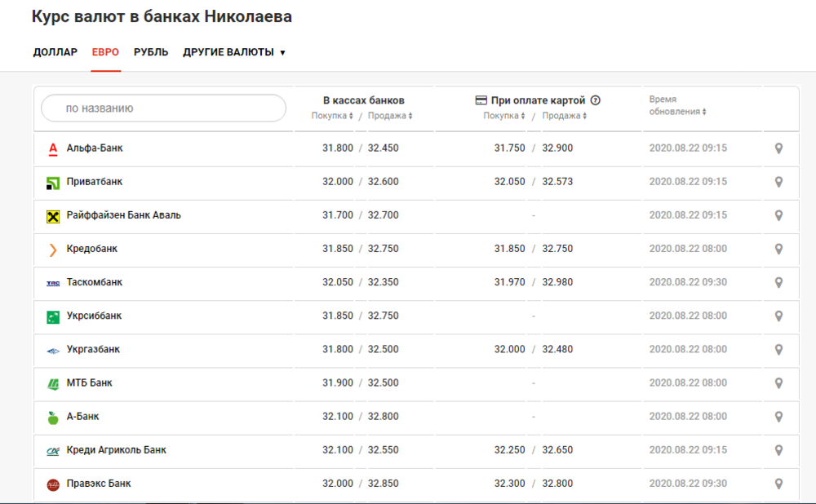Screen dimensions: 816x504
Task: Show А-Банк map pin
Action: pyautogui.click(x=778, y=417)
